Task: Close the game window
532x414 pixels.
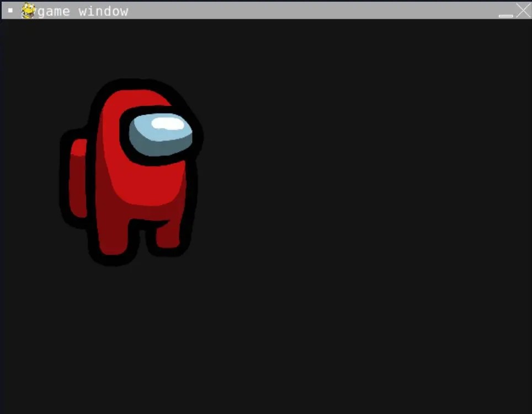Action: point(522,10)
